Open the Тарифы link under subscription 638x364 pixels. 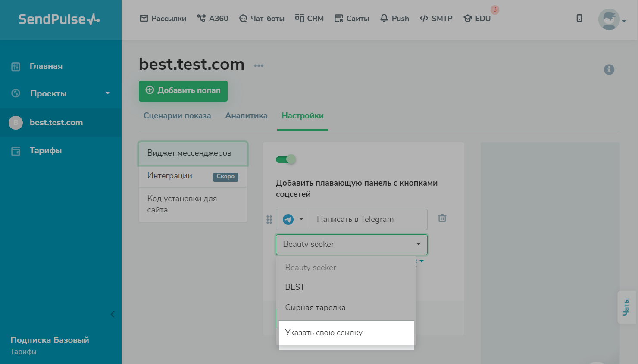click(x=23, y=352)
